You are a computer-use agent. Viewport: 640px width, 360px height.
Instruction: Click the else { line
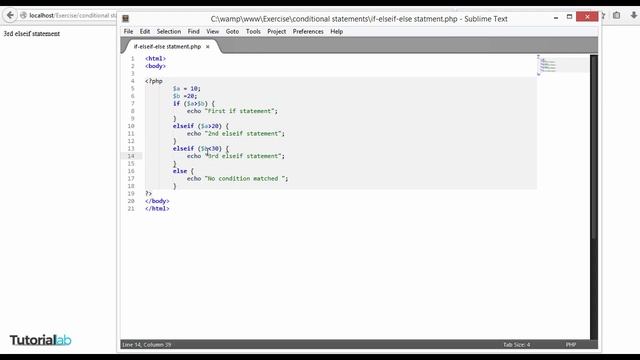click(183, 171)
